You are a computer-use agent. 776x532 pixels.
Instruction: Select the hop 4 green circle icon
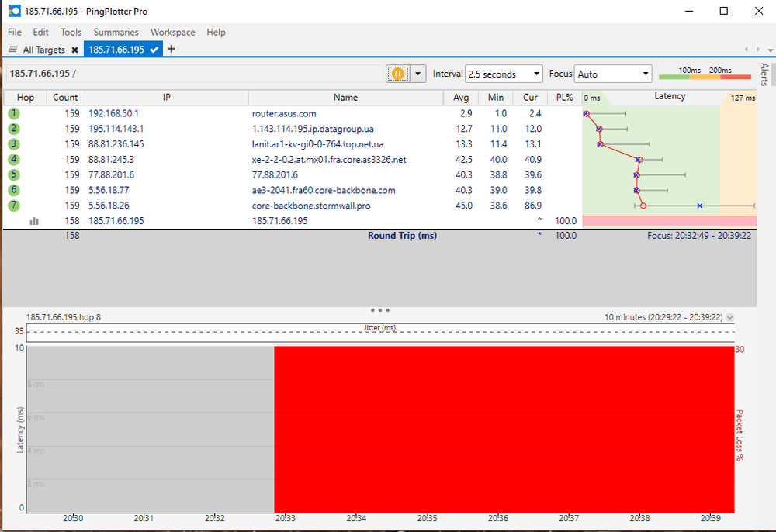14,160
